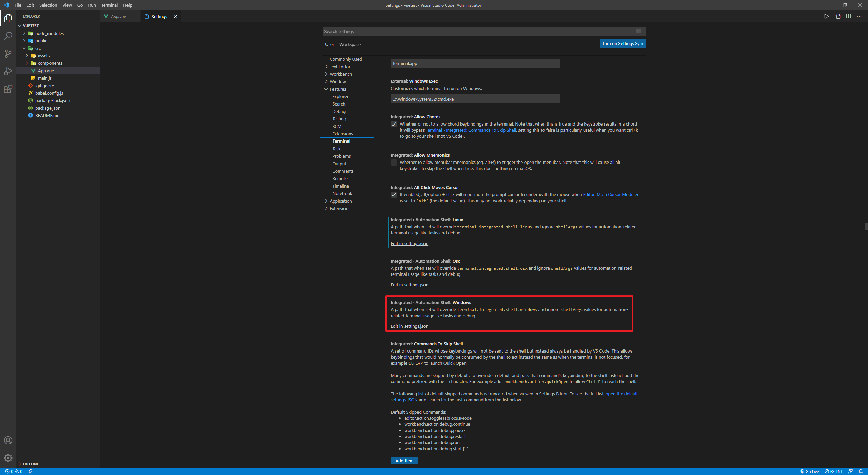Open the Accounts icon in activity bar

click(8, 440)
